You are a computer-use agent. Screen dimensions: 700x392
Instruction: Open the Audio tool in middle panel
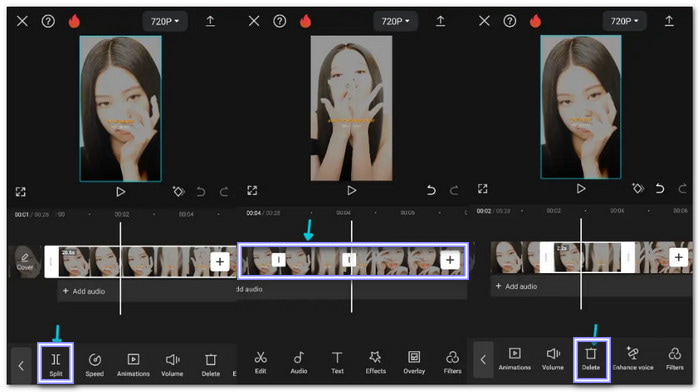(x=299, y=362)
